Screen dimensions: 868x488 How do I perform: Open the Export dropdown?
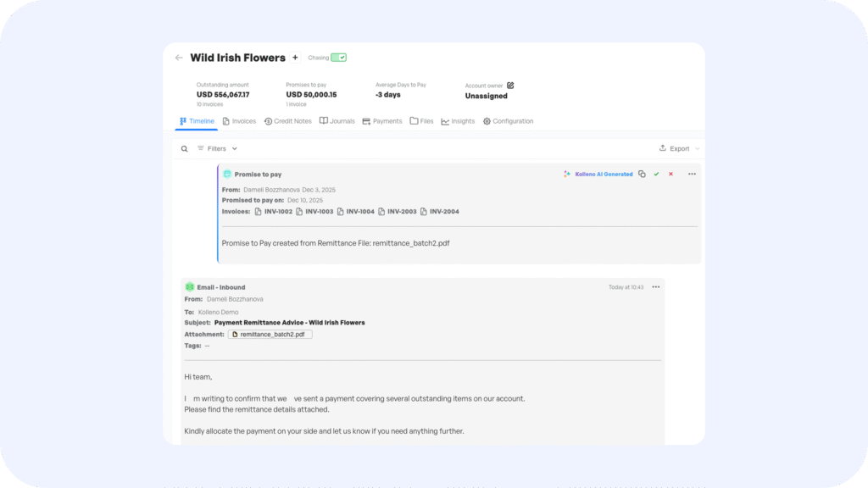tap(680, 148)
